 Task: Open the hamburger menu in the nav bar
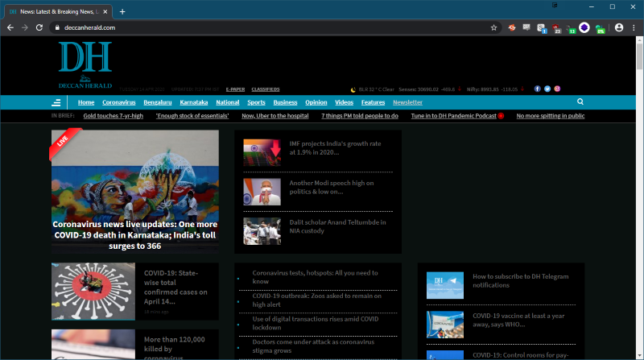click(x=56, y=102)
